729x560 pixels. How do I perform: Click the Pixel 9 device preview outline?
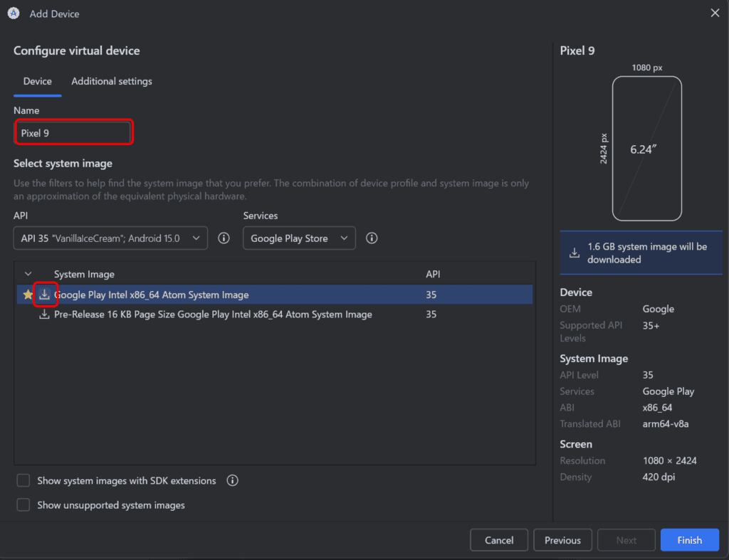point(646,149)
